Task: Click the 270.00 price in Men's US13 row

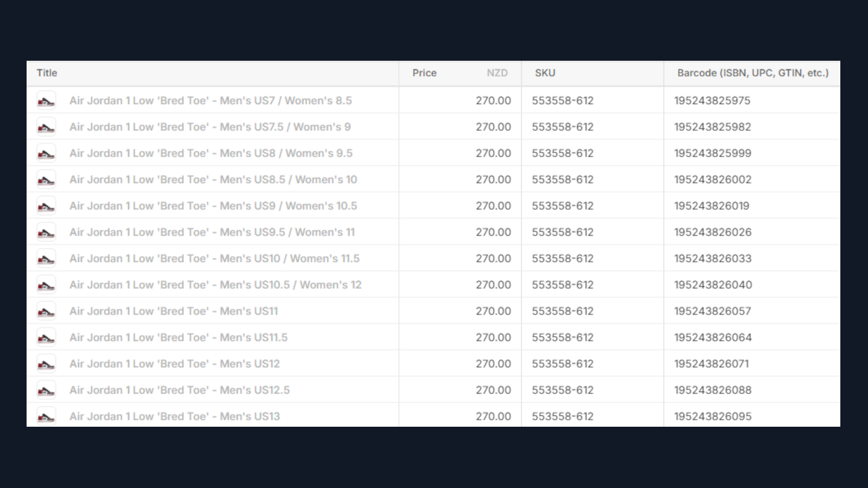Action: (x=493, y=416)
